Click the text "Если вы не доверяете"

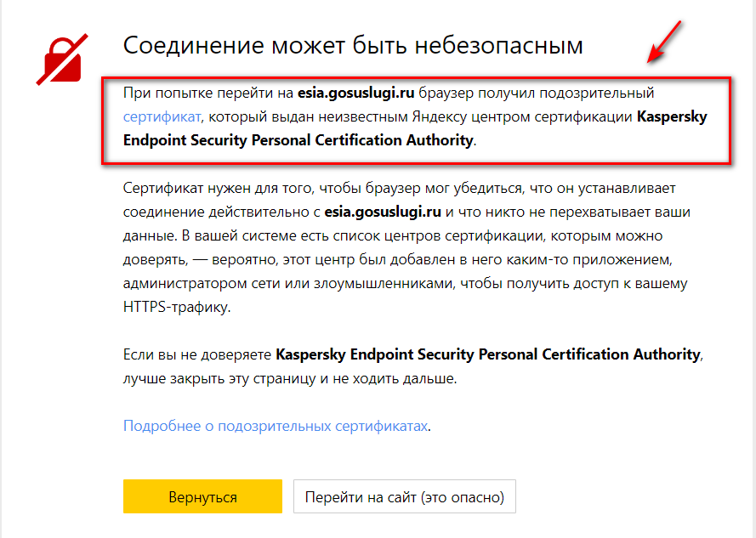pyautogui.click(x=197, y=354)
